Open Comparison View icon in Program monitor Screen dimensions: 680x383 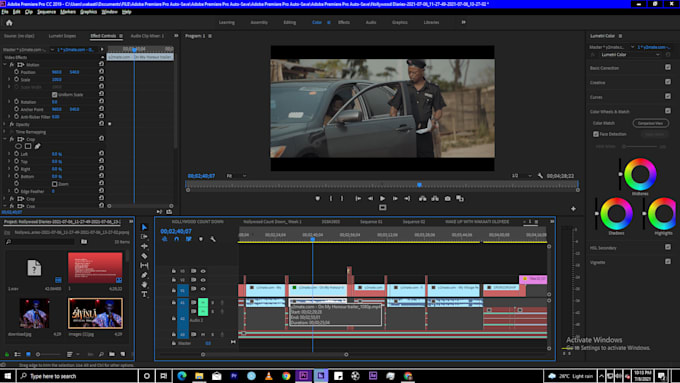point(460,199)
